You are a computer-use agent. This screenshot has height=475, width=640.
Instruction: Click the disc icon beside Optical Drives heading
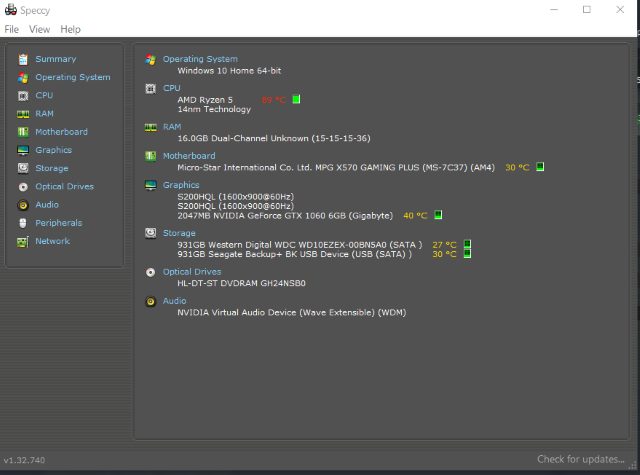151,272
